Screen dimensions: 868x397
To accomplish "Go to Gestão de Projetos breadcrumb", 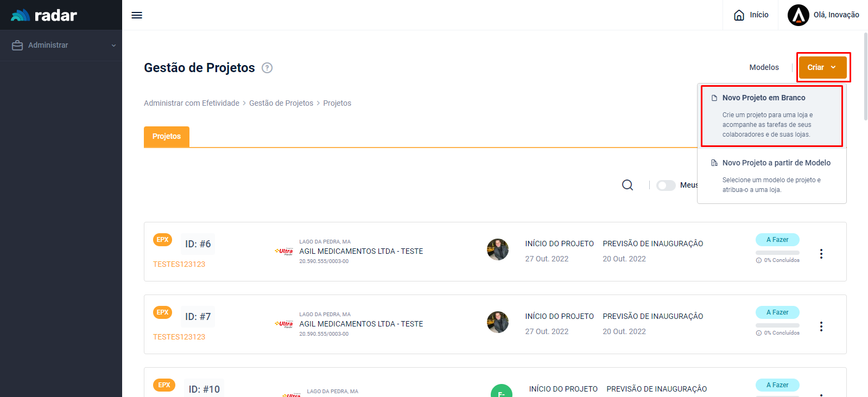I will (281, 103).
